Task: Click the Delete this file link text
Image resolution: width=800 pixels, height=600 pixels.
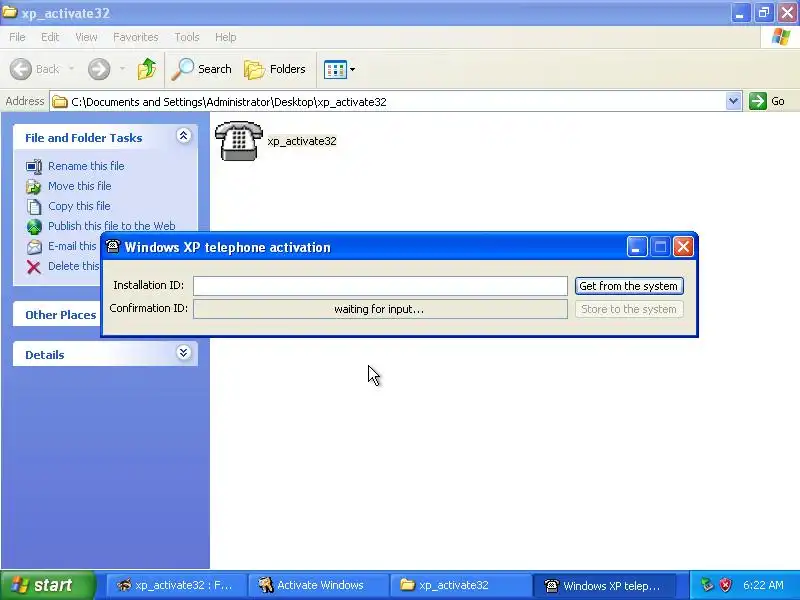Action: (x=74, y=266)
